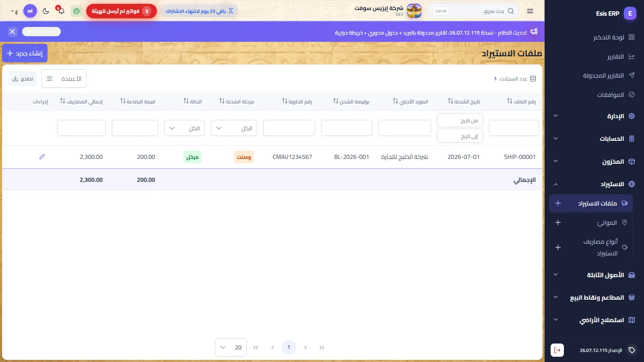Click the company logo thumbnail
The width and height of the screenshot is (644, 362).
pyautogui.click(x=414, y=11)
